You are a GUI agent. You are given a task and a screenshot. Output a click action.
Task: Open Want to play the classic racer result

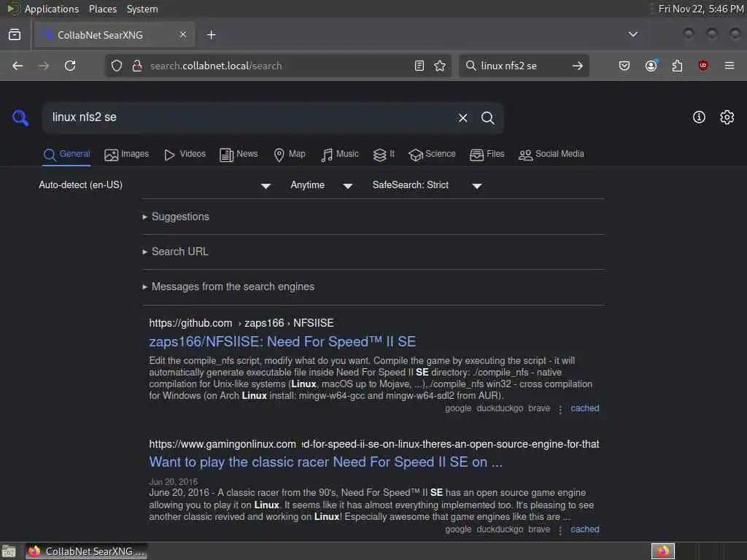click(326, 462)
